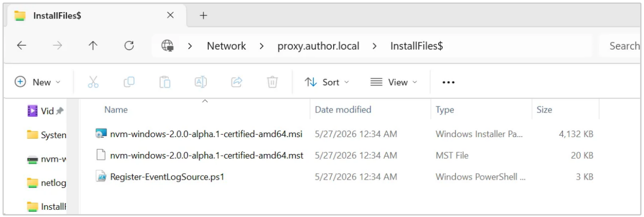Select nvm-windows-2.0.0-alpha.1-certified-amd64.mst file

206,155
